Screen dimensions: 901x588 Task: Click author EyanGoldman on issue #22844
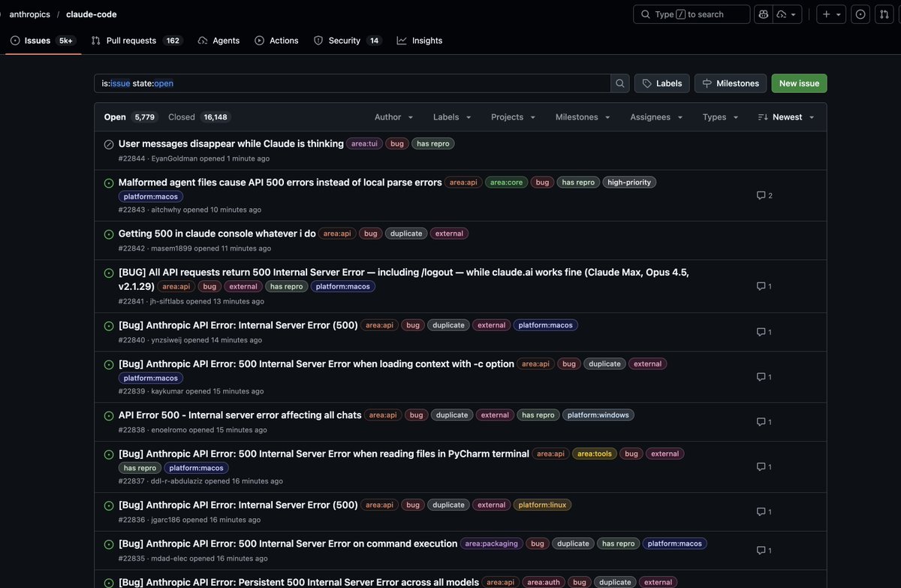(x=175, y=158)
